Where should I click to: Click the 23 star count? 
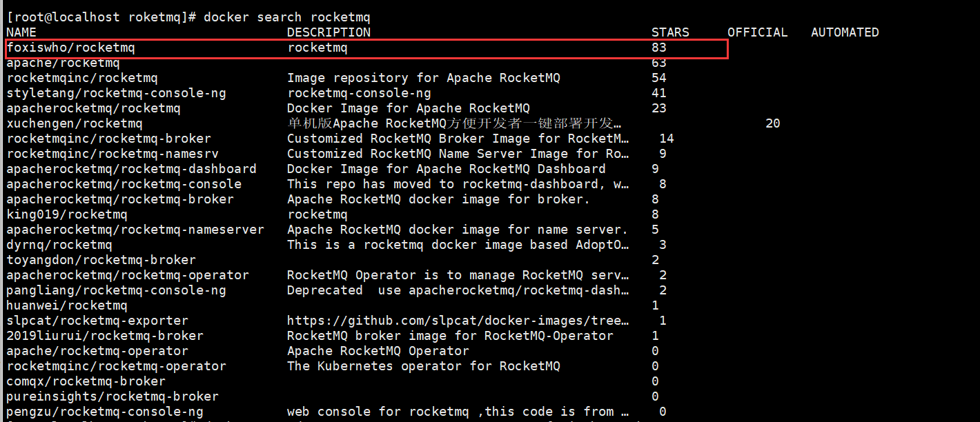pos(659,108)
